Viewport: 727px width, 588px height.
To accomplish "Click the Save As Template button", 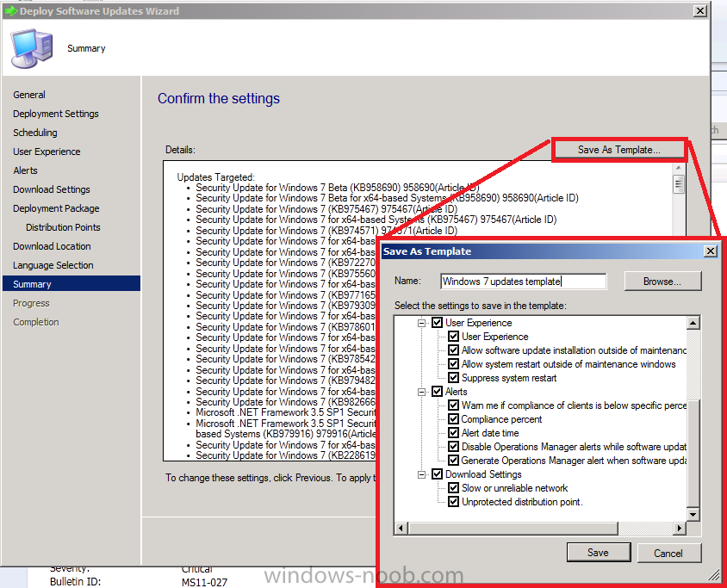I will 619,150.
